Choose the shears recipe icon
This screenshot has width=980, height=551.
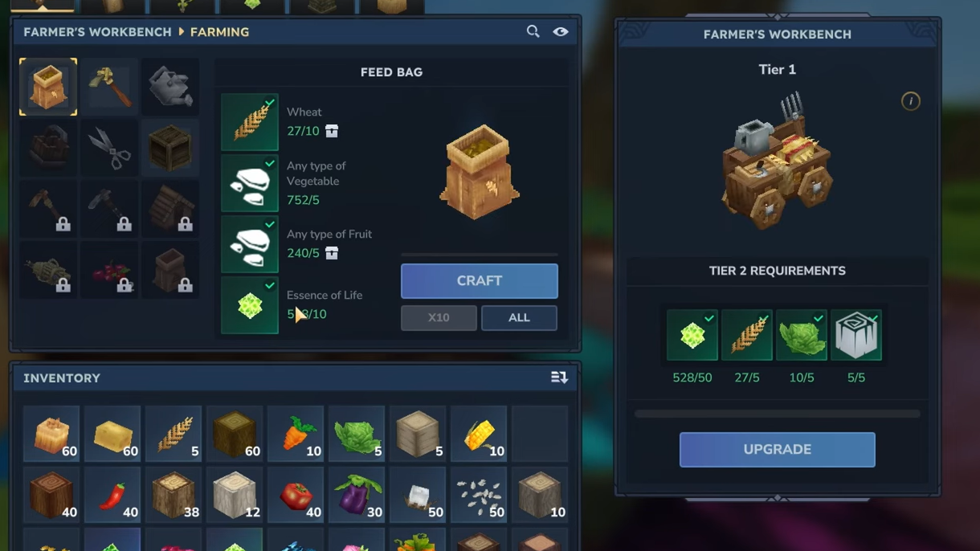tap(109, 148)
